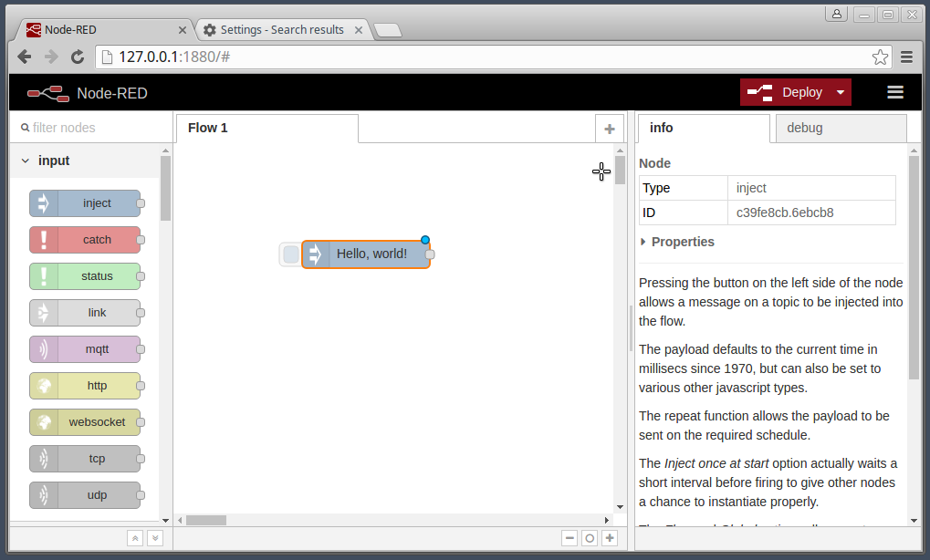This screenshot has width=930, height=560.
Task: Click the info panel scrollbar thumb
Action: point(914,267)
